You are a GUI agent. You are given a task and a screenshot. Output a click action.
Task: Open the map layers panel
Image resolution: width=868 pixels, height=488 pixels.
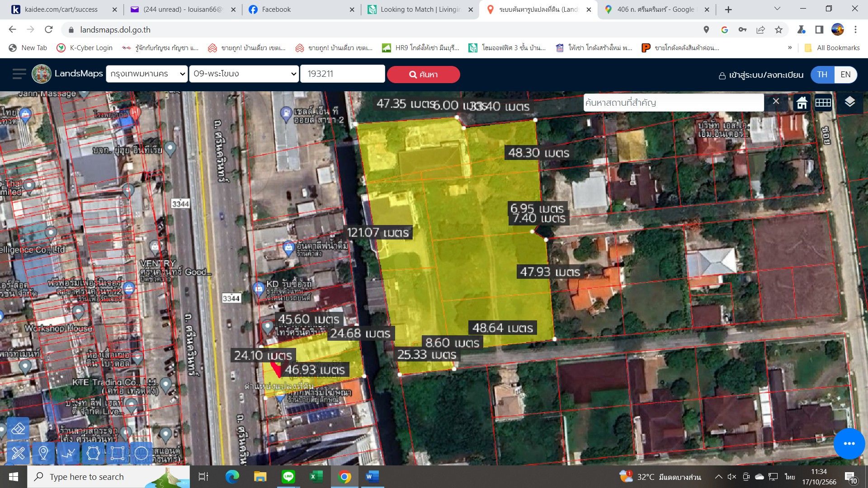coord(849,103)
